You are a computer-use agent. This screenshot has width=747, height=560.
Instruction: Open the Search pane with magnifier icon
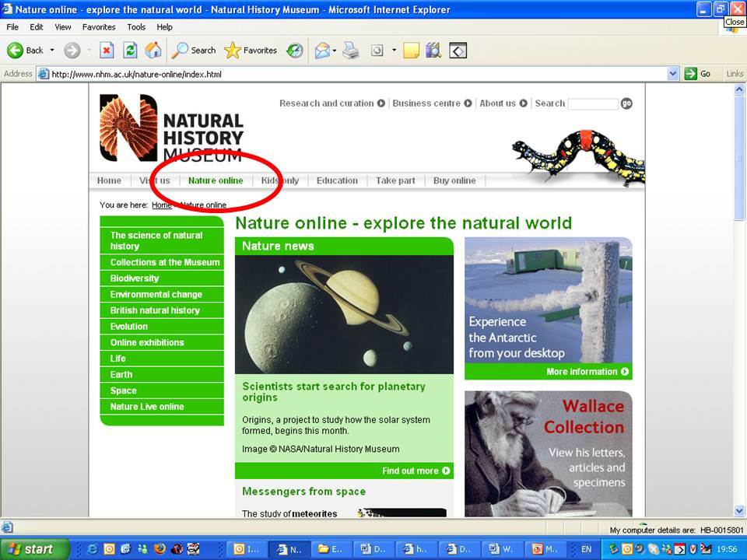pos(194,50)
